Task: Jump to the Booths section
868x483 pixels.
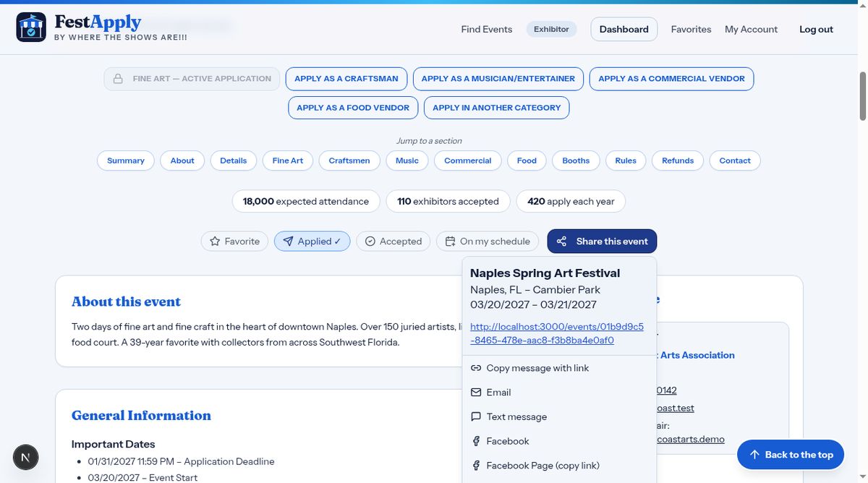Action: tap(576, 161)
